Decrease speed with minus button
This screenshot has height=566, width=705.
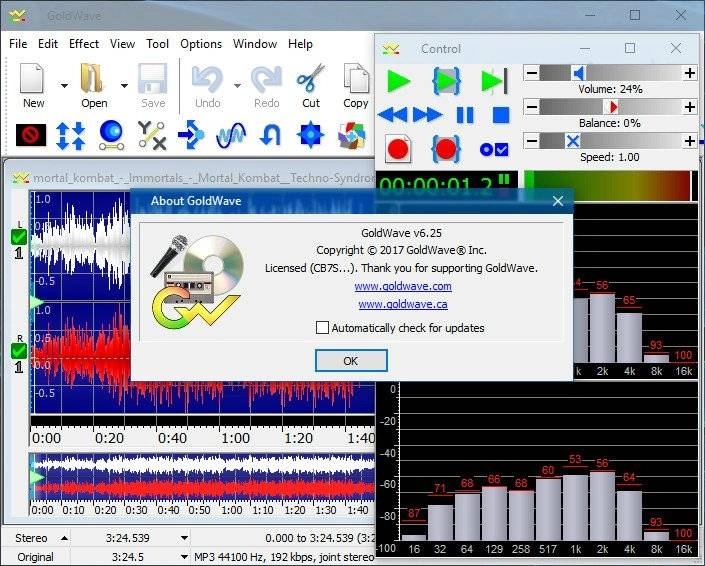[531, 141]
